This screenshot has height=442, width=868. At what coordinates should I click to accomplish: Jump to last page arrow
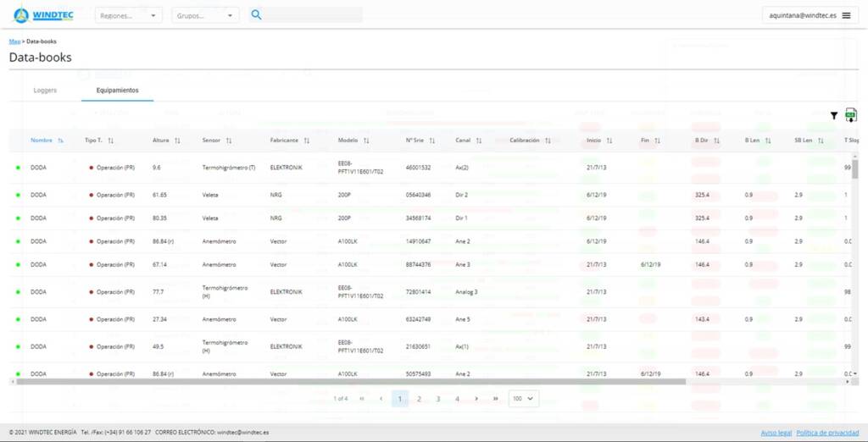(495, 398)
